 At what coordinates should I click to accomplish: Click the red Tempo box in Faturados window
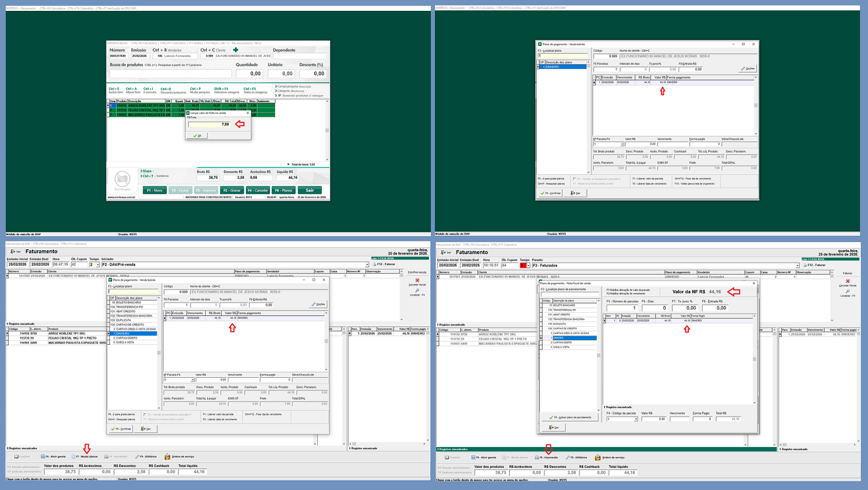click(523, 266)
